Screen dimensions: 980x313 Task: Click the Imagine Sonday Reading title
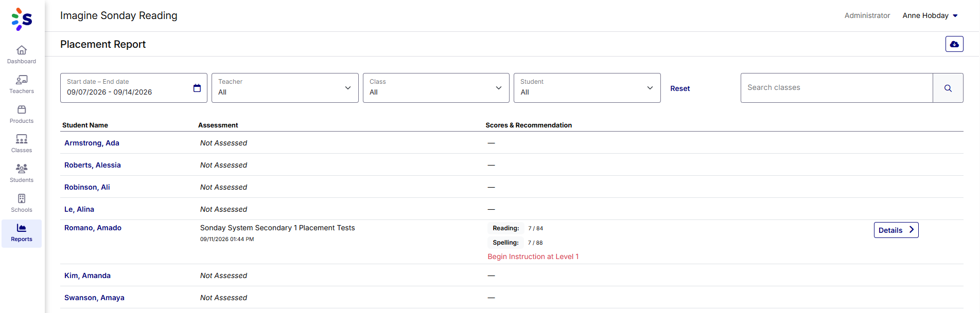tap(119, 15)
